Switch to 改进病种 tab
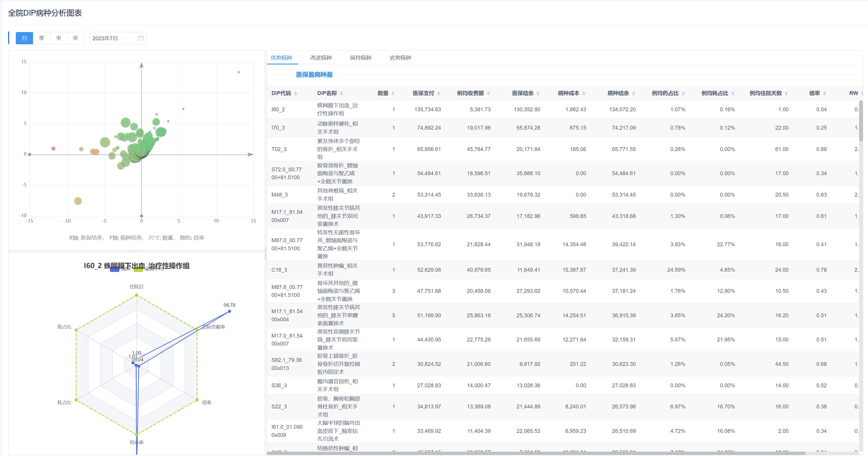 click(321, 58)
